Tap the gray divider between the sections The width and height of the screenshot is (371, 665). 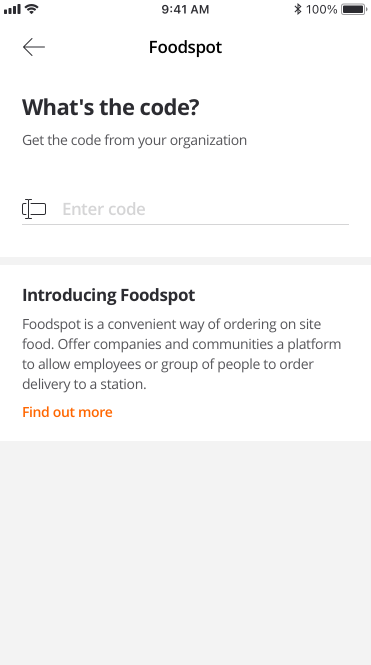185,261
